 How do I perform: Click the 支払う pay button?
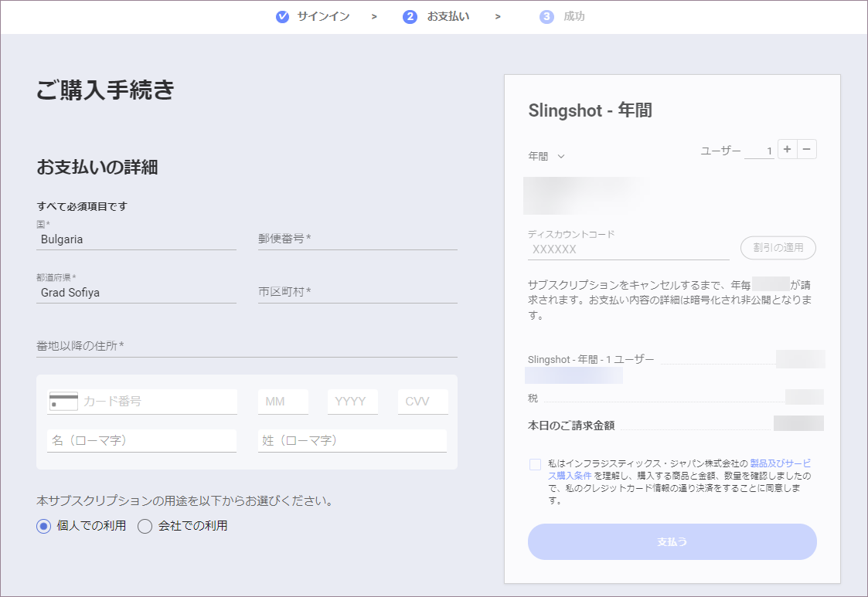672,541
